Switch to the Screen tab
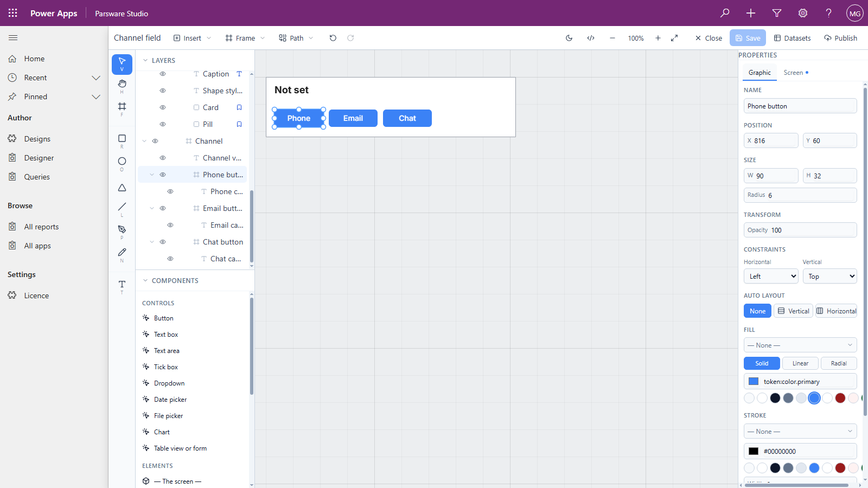This screenshot has height=488, width=868. click(x=796, y=73)
